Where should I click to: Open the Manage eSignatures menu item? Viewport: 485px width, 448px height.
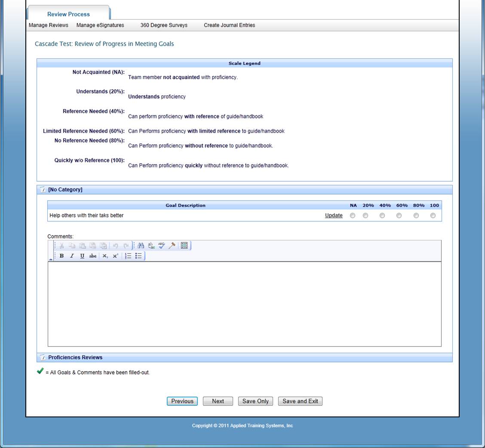[100, 25]
